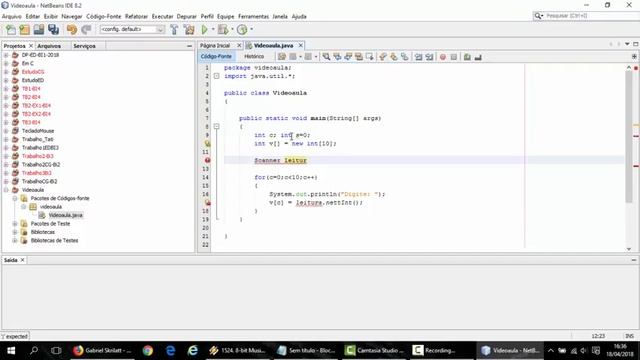Viewport: 640px width, 360px height.
Task: Click the Debug Project toolbar icon
Action: pos(223,29)
